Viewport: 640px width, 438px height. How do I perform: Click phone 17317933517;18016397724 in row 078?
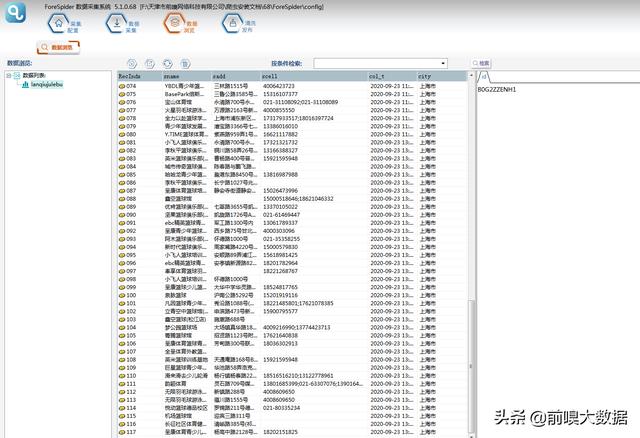298,118
